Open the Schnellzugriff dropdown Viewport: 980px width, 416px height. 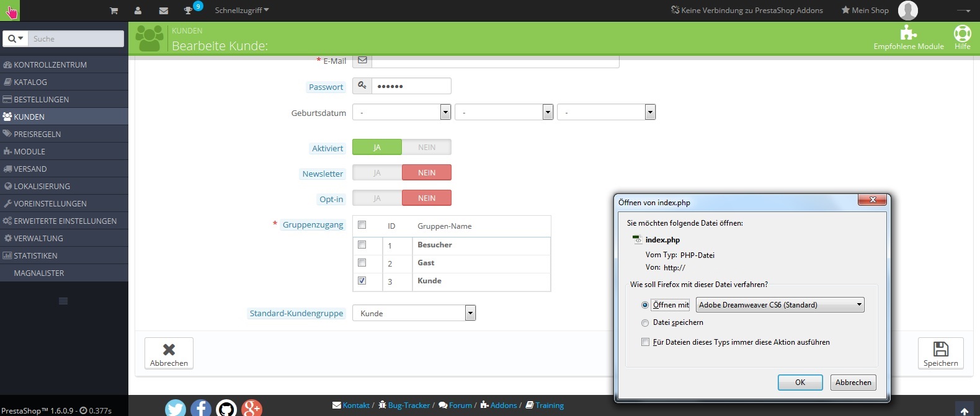click(x=242, y=10)
